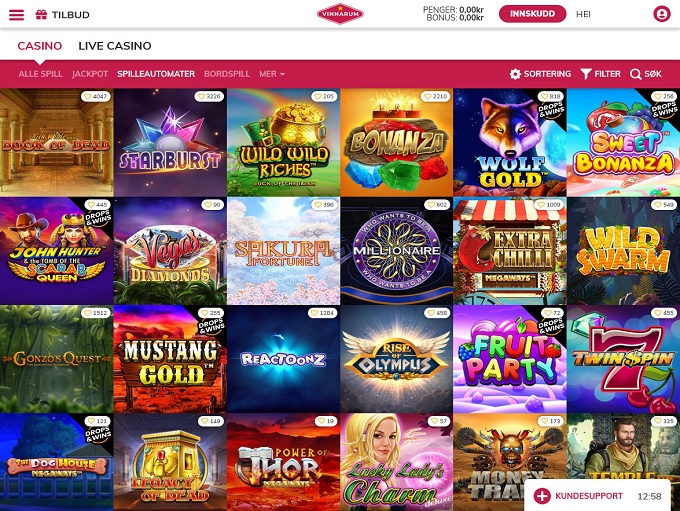Switch to Live Casino tab

(115, 46)
